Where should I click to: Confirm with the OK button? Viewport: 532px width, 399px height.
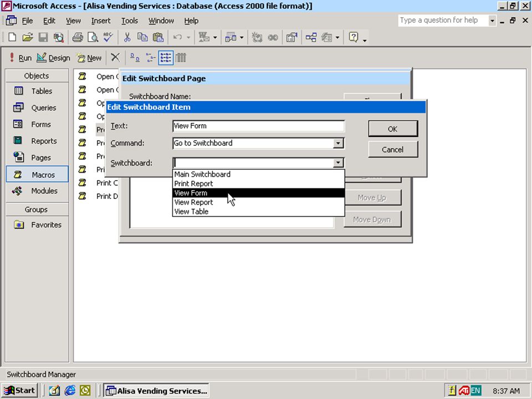393,129
